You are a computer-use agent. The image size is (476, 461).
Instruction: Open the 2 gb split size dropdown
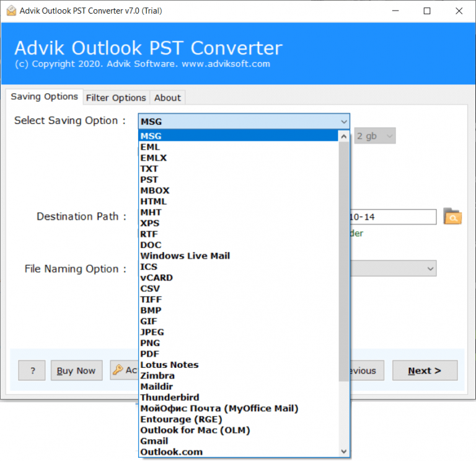pyautogui.click(x=375, y=136)
